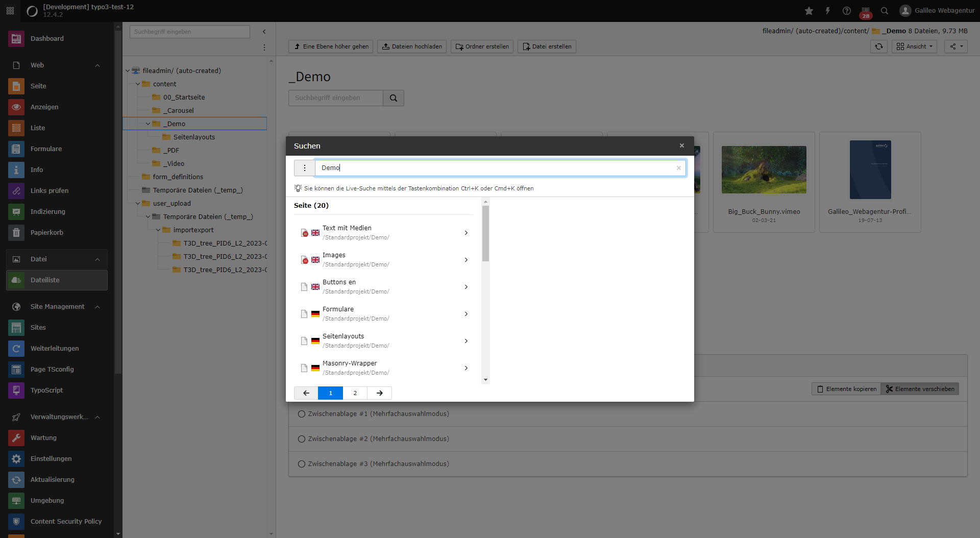
Task: Flush caches with the lightning bolt icon
Action: (x=828, y=10)
